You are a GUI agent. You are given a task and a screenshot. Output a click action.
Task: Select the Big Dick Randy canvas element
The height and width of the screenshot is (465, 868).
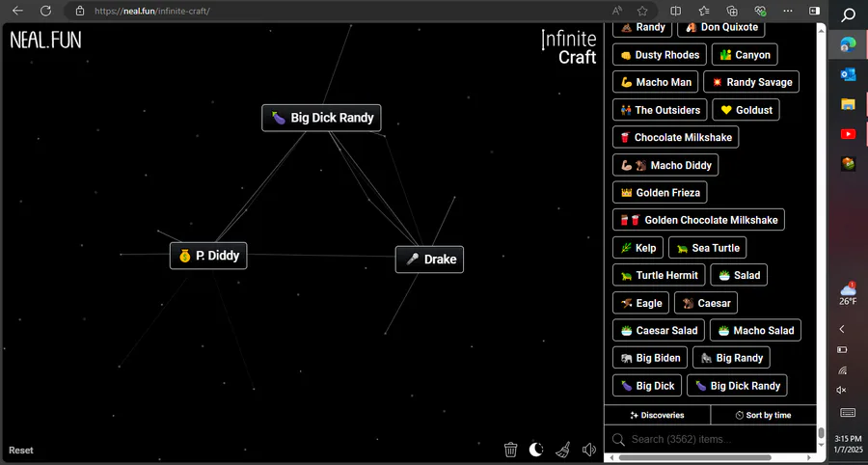321,118
